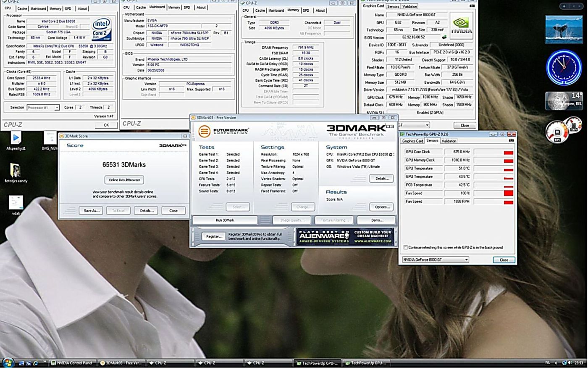
Task: Click the Demo... button in 3DMark03
Action: 377,220
